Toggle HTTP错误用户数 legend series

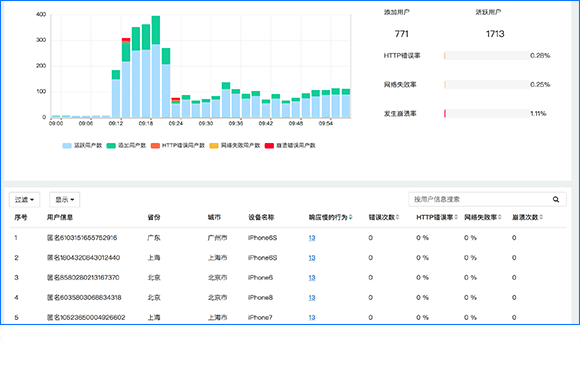click(178, 145)
